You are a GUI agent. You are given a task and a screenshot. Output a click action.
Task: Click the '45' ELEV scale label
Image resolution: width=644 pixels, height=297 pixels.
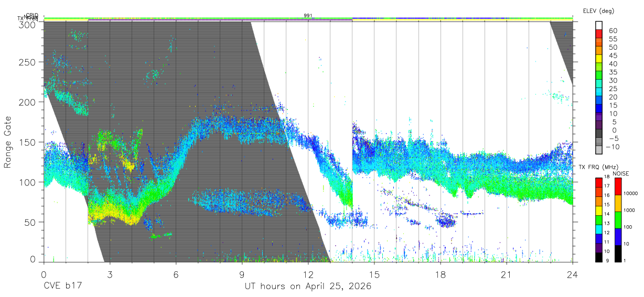pos(613,56)
